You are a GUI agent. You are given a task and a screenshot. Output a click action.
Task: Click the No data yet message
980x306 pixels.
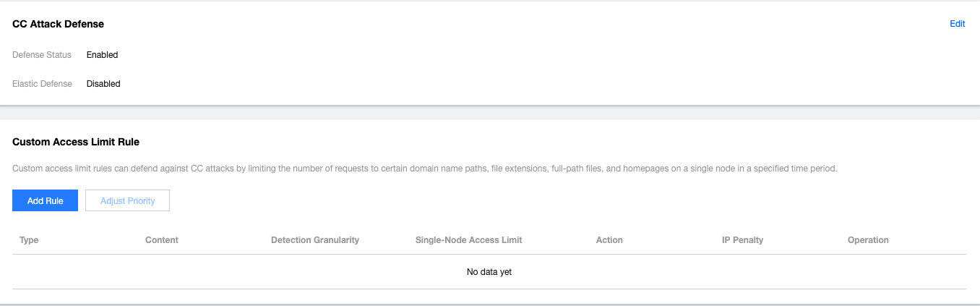click(489, 272)
